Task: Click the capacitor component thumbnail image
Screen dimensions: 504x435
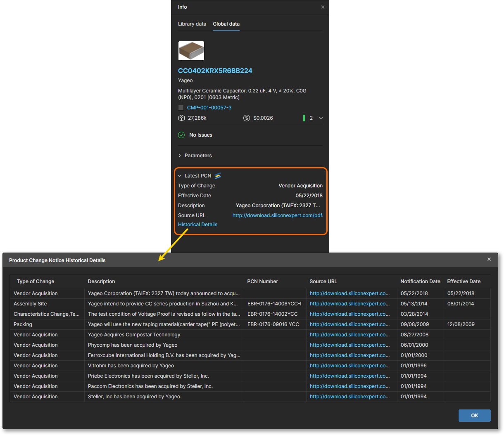Action: (x=191, y=51)
